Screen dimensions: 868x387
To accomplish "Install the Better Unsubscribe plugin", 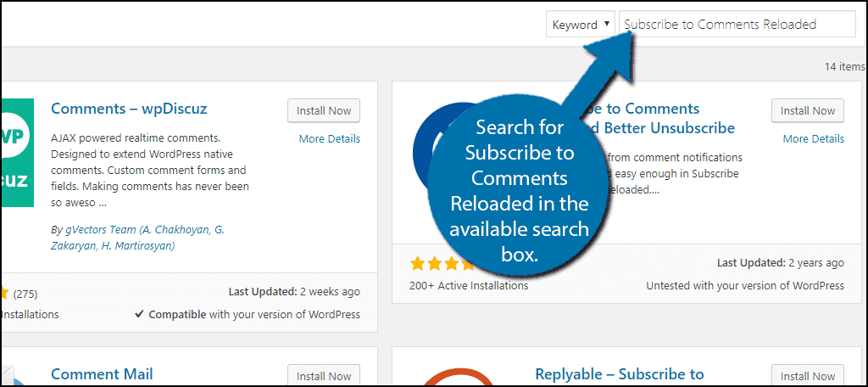I will click(x=808, y=111).
